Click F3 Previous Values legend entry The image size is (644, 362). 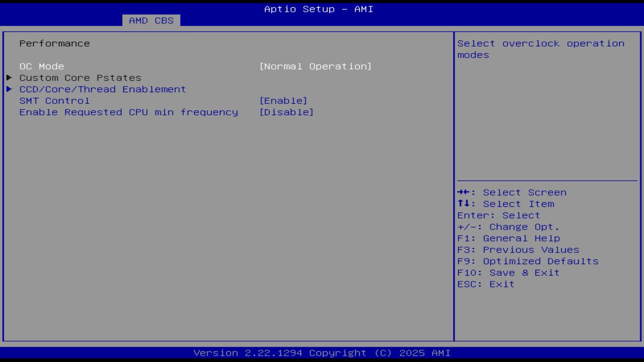click(518, 249)
